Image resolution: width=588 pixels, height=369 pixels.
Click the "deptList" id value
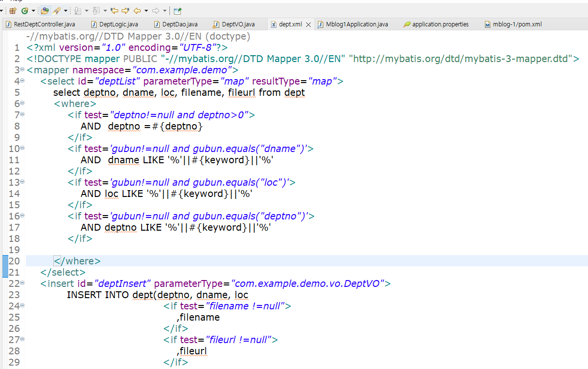tap(118, 81)
